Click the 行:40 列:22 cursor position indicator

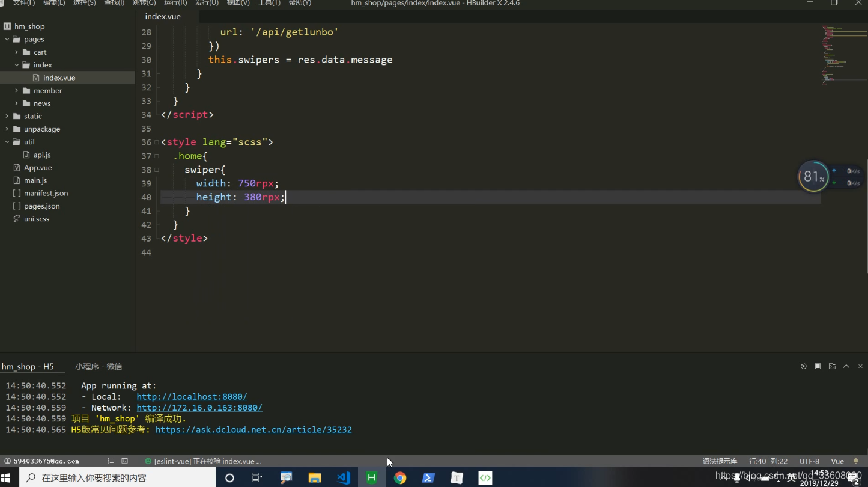[768, 461]
